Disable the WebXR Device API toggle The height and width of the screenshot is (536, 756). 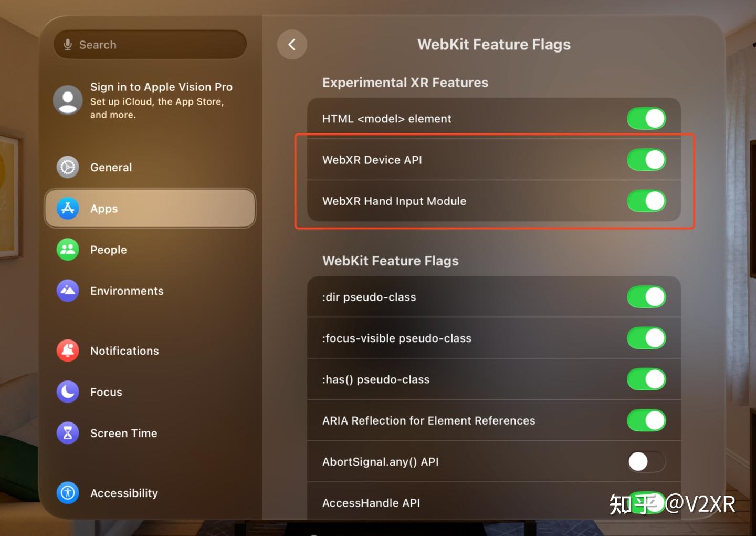[x=646, y=160]
